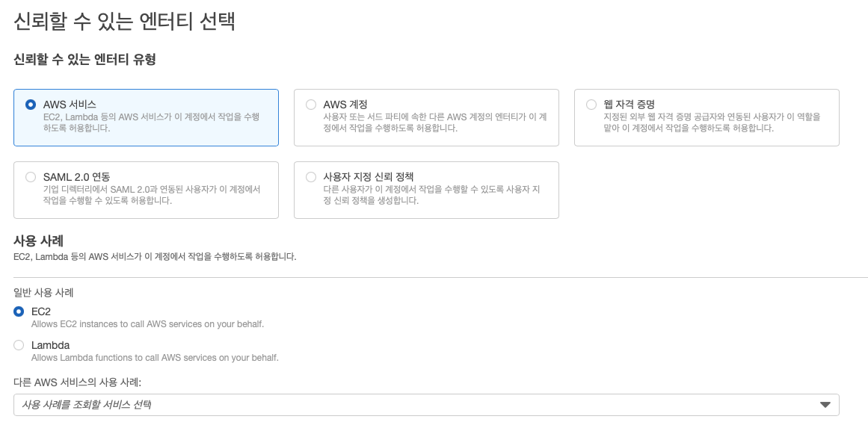Viewport: 868px width, 431px height.
Task: Open the 사용 사례를 조회할 서비스 선택 dropdown
Action: pos(426,405)
